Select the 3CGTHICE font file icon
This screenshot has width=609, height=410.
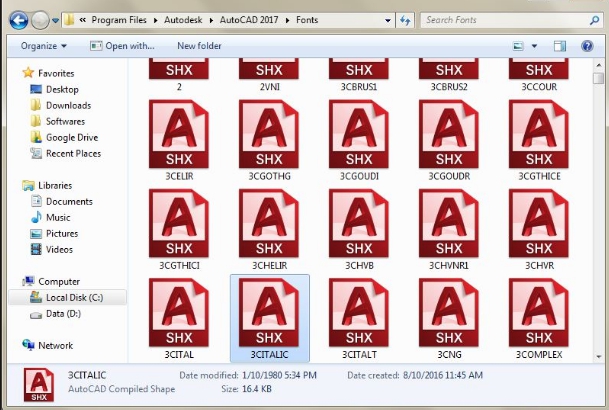coord(539,134)
